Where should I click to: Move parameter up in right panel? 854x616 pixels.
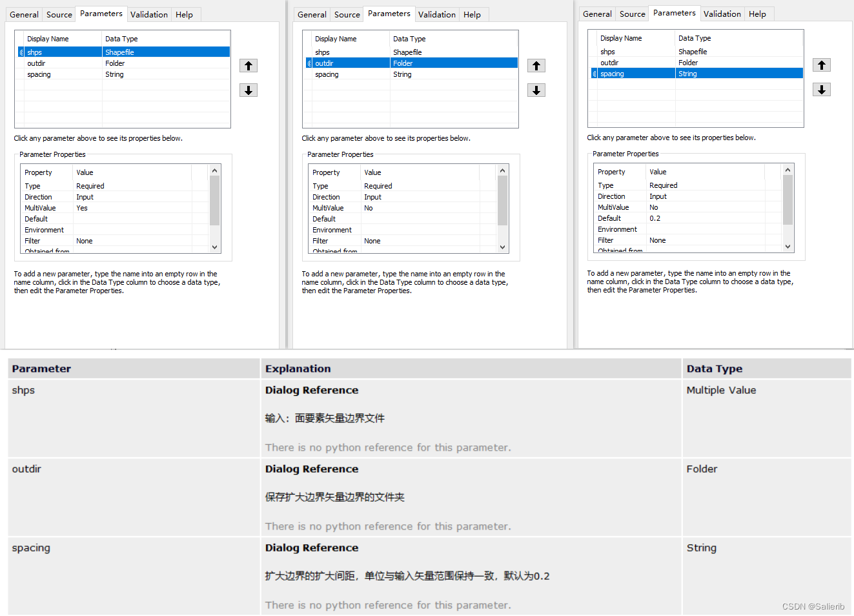[x=822, y=65]
